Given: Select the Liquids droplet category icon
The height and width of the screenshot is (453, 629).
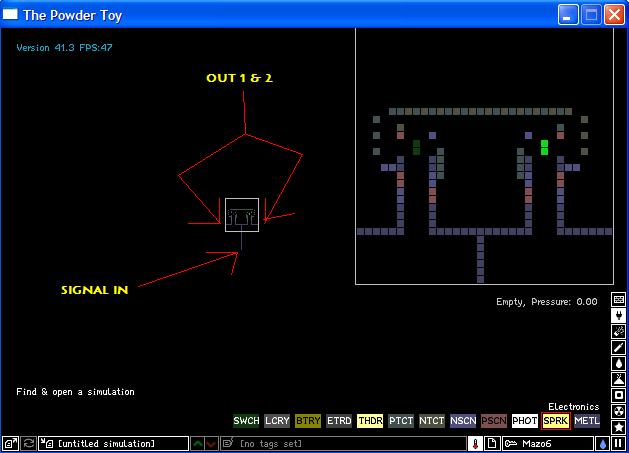Looking at the screenshot, I should click(x=620, y=363).
